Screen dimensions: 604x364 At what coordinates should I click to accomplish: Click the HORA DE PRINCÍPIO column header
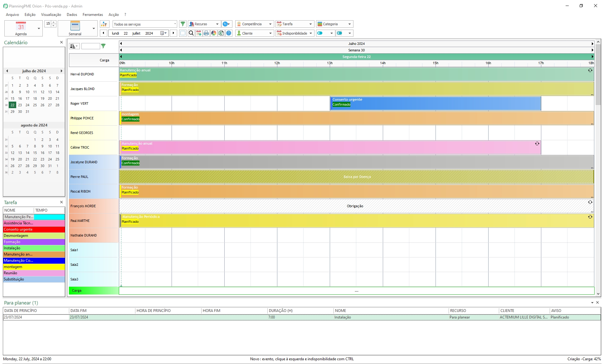pos(168,311)
